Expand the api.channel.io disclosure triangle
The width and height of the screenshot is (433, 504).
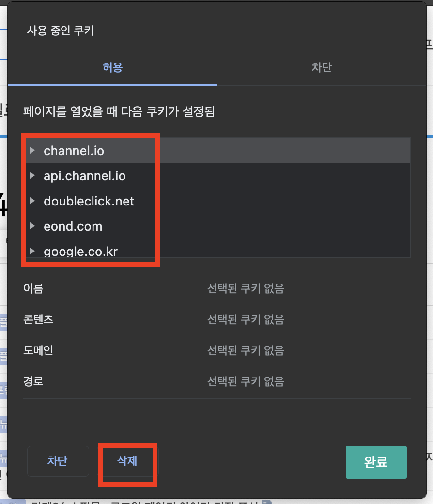pyautogui.click(x=32, y=175)
